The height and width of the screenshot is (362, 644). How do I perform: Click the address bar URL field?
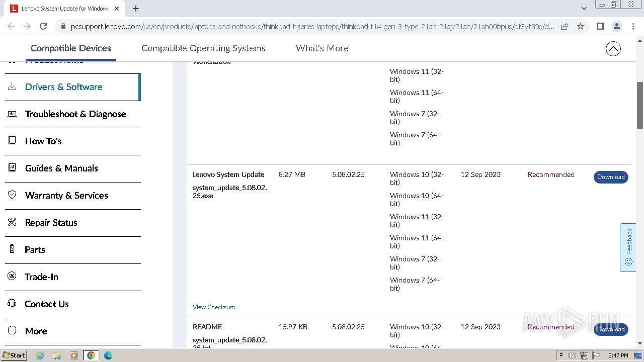312,27
